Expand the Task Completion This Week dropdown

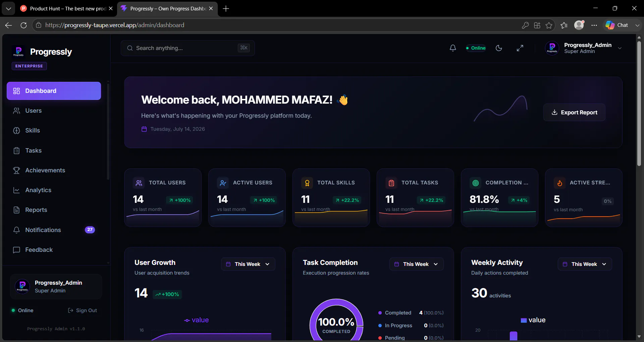pyautogui.click(x=417, y=264)
